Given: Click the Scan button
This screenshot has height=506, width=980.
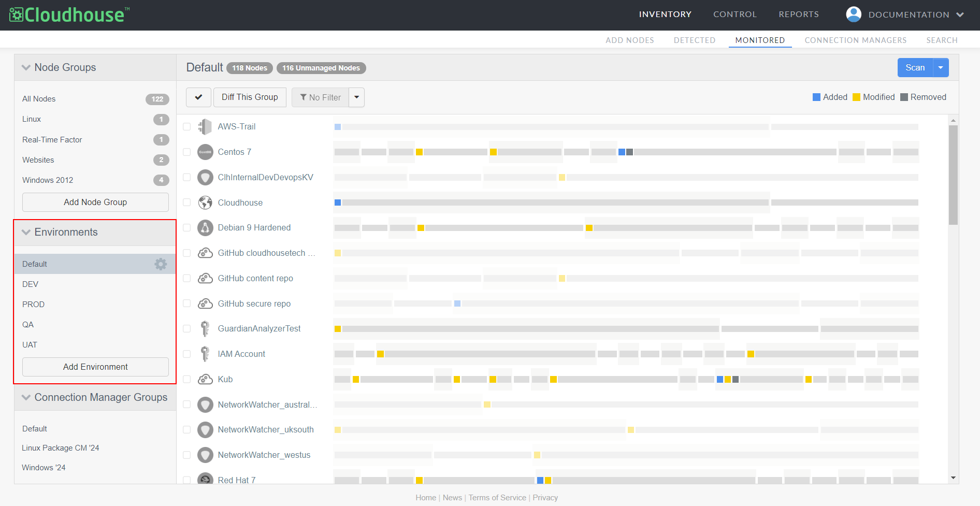Looking at the screenshot, I should click(x=915, y=68).
